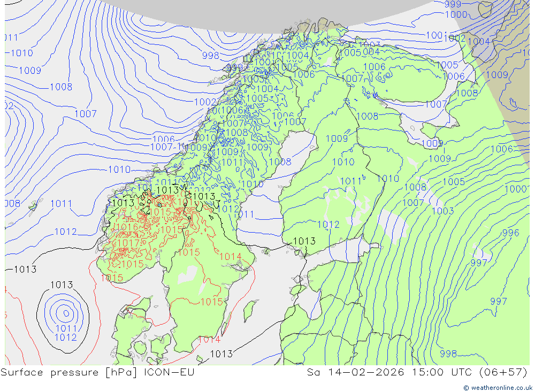Click the 'Surface pressure [hPa] ICON-EU' title
535x392 pixels.
coord(97,372)
